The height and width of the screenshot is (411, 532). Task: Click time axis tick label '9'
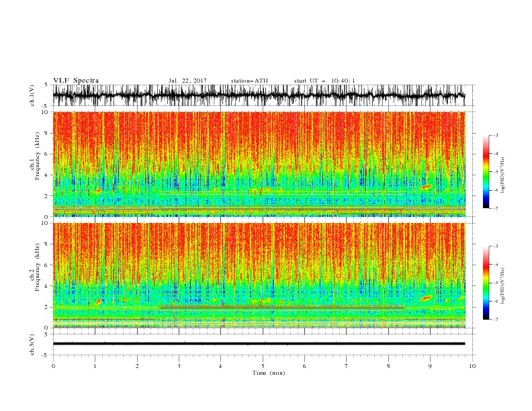pyautogui.click(x=430, y=366)
